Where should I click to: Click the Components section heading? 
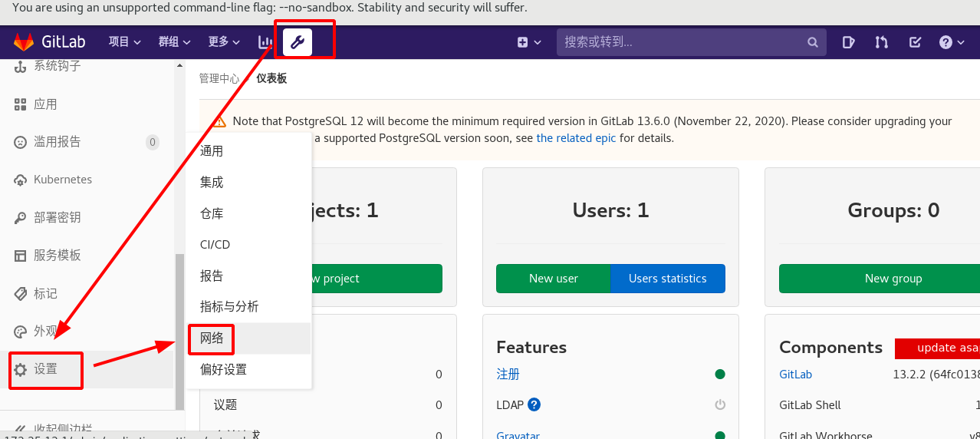click(x=830, y=348)
